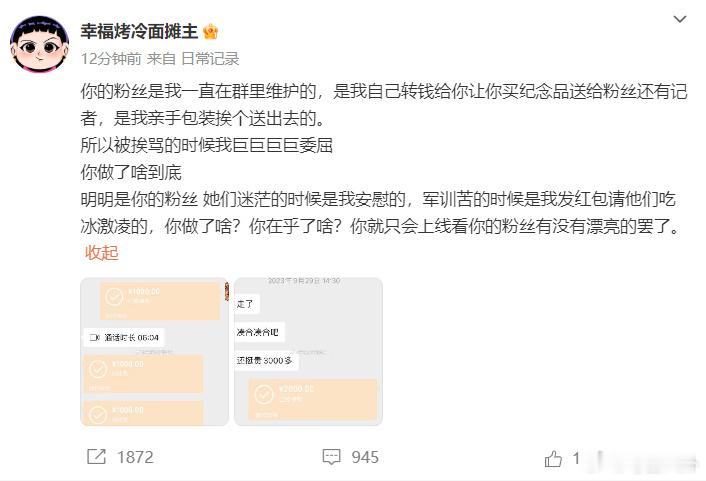The height and width of the screenshot is (481, 706).
Task: Collapse the post text with 收起
Action: click(x=102, y=253)
